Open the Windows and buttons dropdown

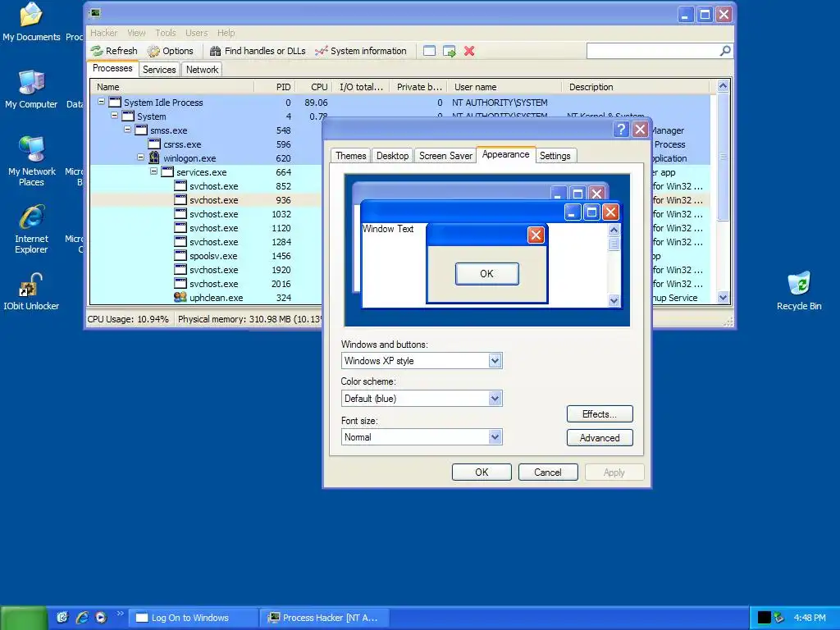[x=495, y=361]
